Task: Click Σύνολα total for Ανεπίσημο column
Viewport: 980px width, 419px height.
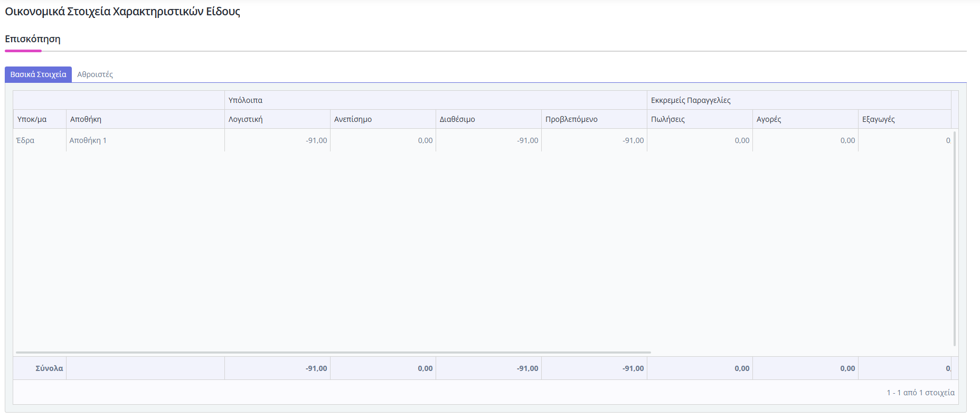Action: [x=383, y=368]
